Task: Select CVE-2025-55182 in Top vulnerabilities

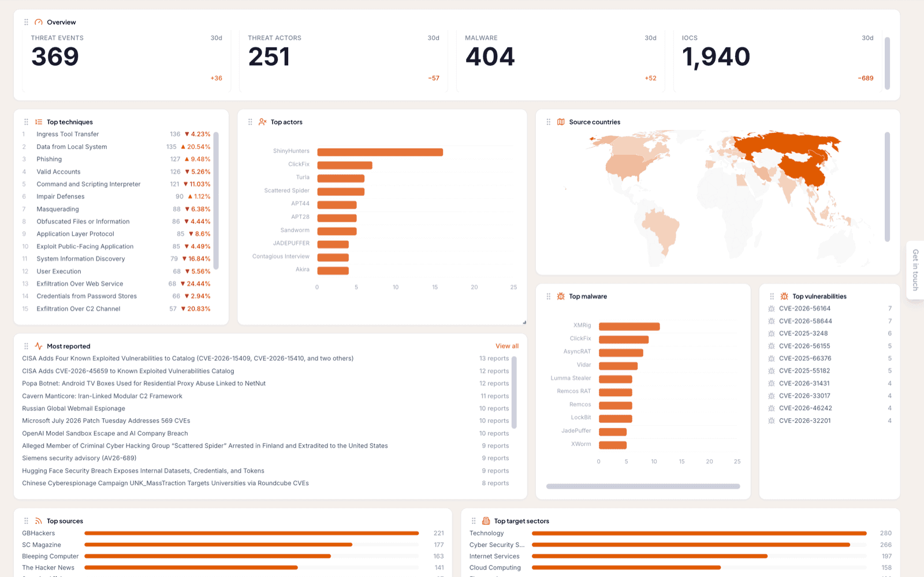Action: click(830, 371)
